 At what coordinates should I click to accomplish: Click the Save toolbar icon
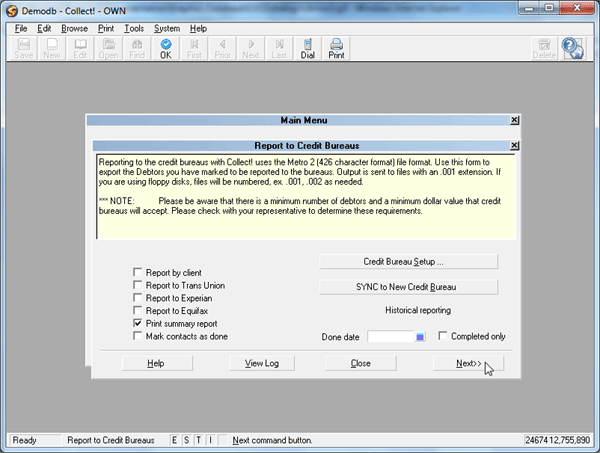point(24,49)
